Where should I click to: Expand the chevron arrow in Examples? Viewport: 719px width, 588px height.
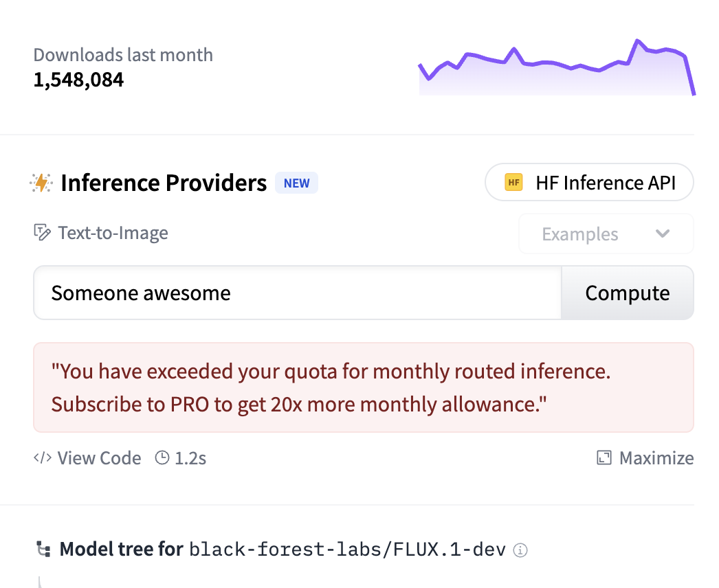click(x=663, y=234)
